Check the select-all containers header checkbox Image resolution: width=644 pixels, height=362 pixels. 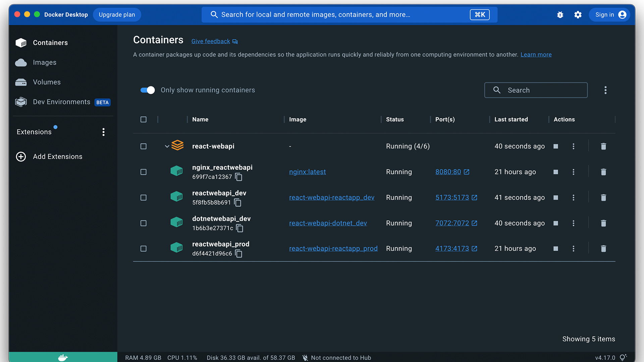[x=144, y=120]
